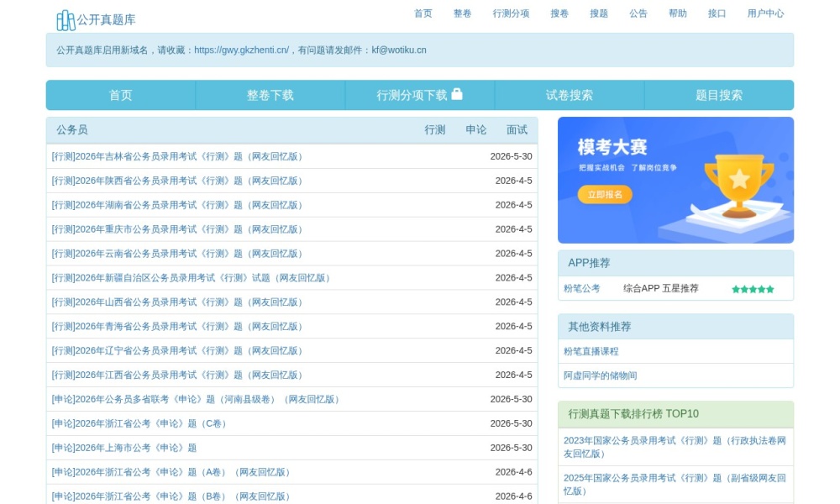Open the 粉笔直播课程 link
This screenshot has width=840, height=504.
click(x=591, y=351)
